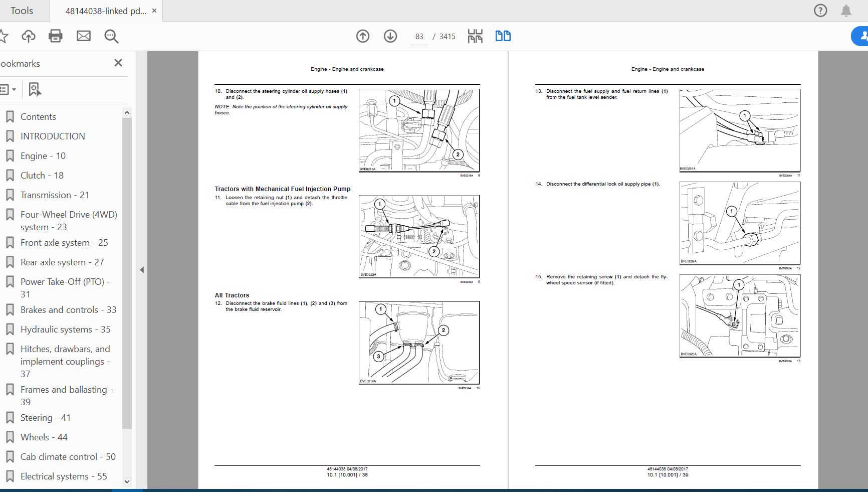Click the print icon in toolbar

click(x=55, y=36)
